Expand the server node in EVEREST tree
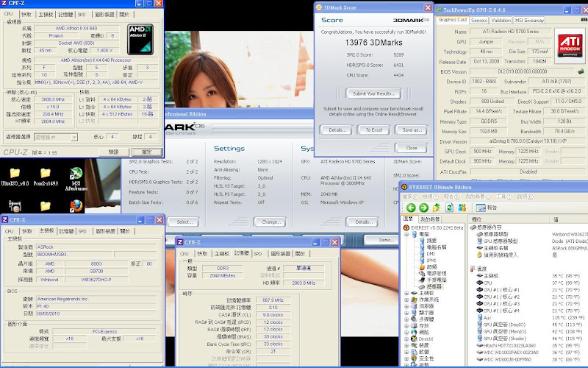The height and width of the screenshot is (368, 588). (406, 306)
